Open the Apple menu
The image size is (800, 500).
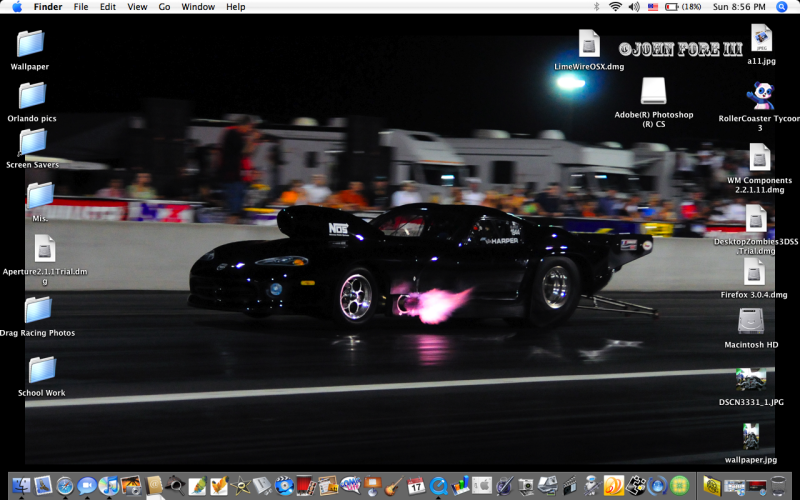[x=17, y=7]
